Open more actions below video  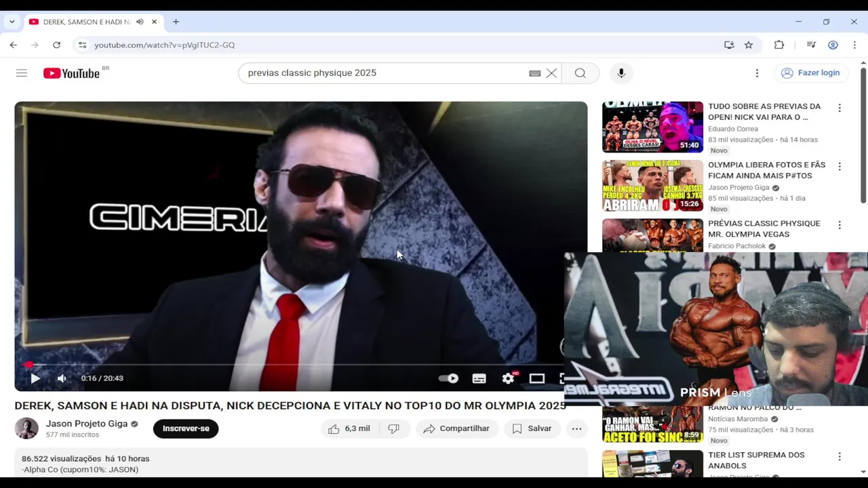pyautogui.click(x=576, y=428)
